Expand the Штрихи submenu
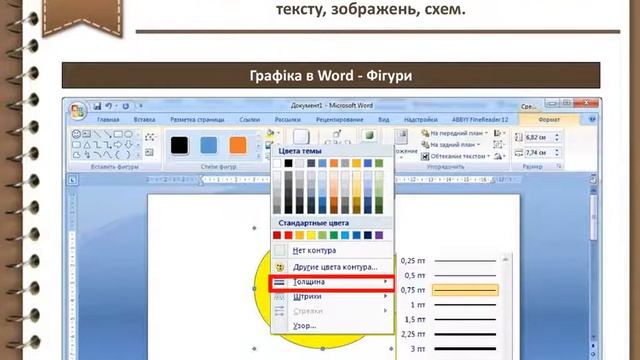640x360 pixels. coord(332,297)
